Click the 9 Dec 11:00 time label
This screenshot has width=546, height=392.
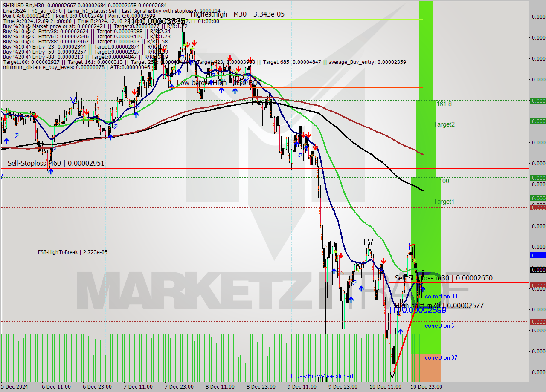(x=302, y=386)
